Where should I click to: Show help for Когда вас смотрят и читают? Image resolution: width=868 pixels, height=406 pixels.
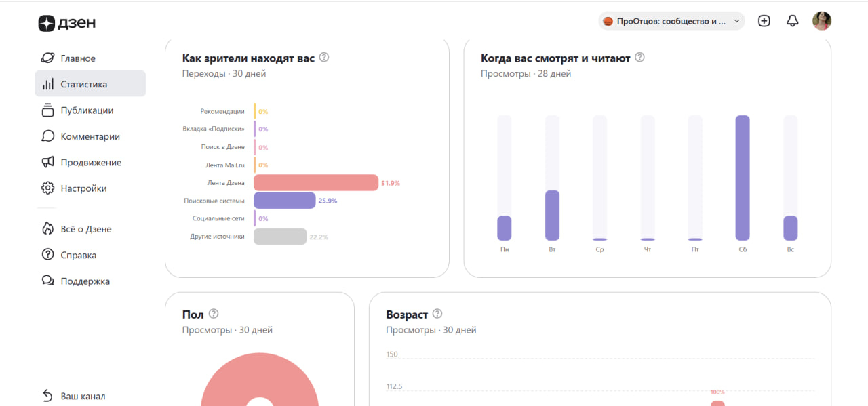(639, 58)
